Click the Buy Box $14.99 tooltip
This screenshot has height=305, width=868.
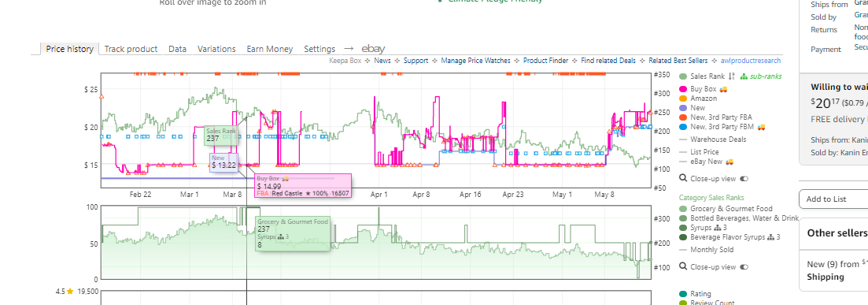(x=303, y=186)
